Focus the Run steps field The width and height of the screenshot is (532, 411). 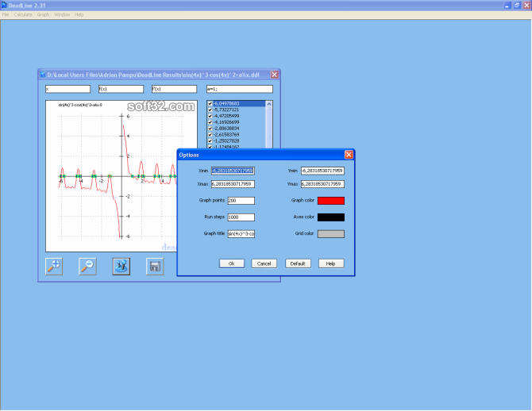pos(241,217)
